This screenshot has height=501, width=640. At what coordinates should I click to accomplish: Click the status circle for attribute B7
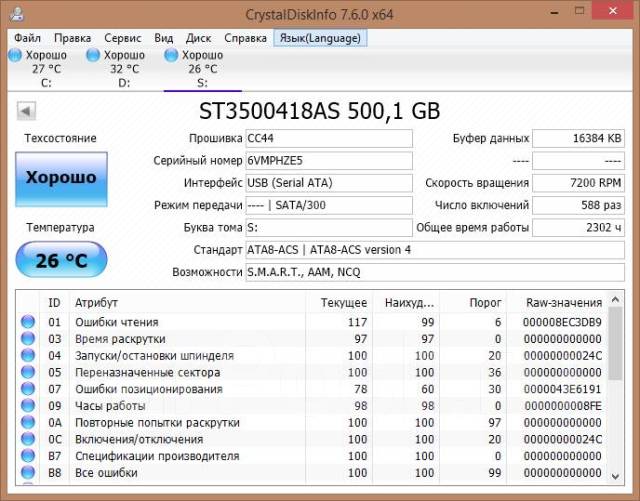click(x=28, y=456)
